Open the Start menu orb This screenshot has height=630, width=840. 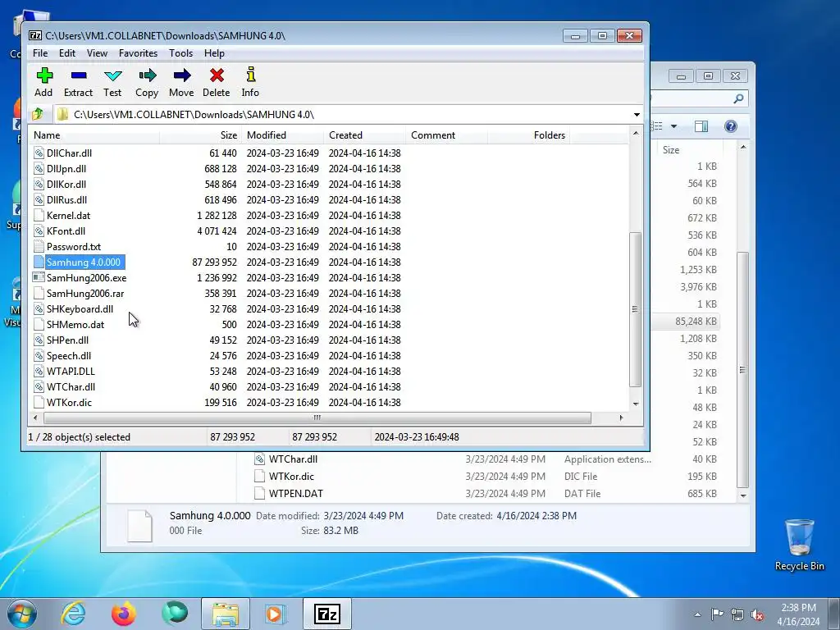click(22, 614)
